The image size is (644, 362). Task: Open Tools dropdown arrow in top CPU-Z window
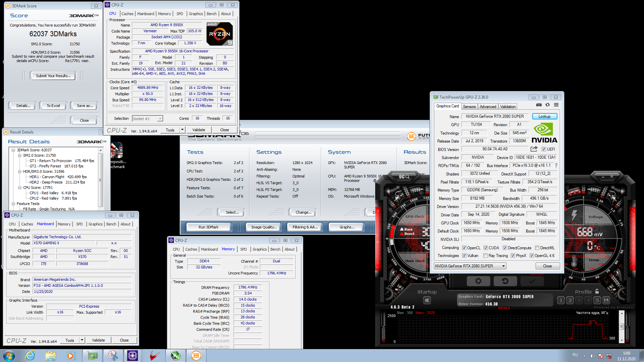[x=182, y=130]
